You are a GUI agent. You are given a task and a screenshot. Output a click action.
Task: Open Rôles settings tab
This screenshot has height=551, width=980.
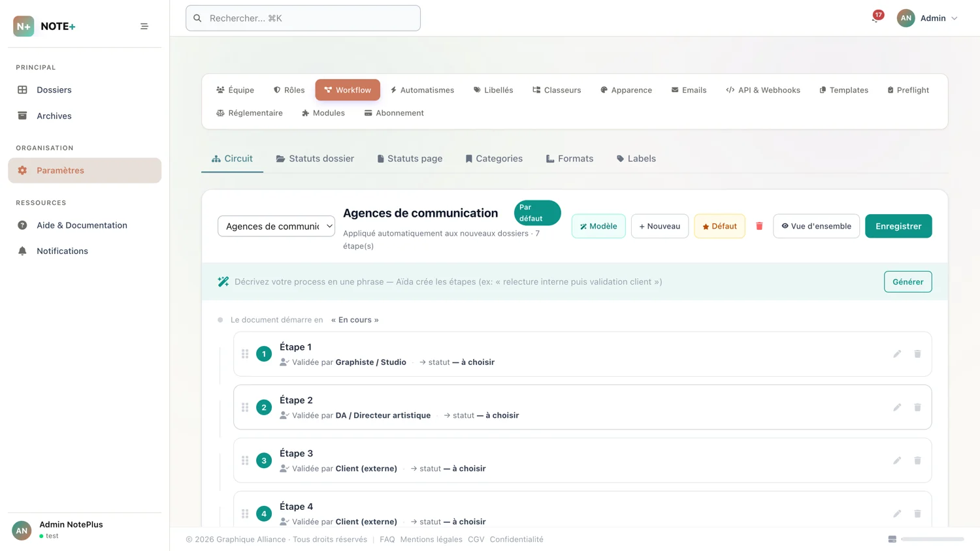click(289, 90)
